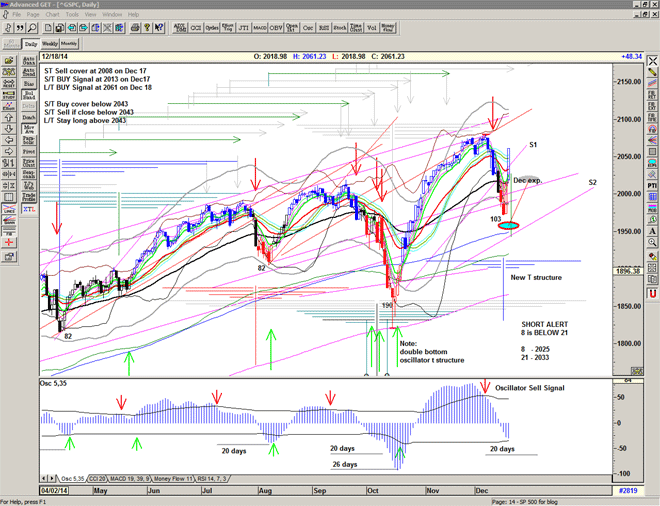Open the Window menu
Image resolution: width=660 pixels, height=506 pixels.
coord(111,15)
